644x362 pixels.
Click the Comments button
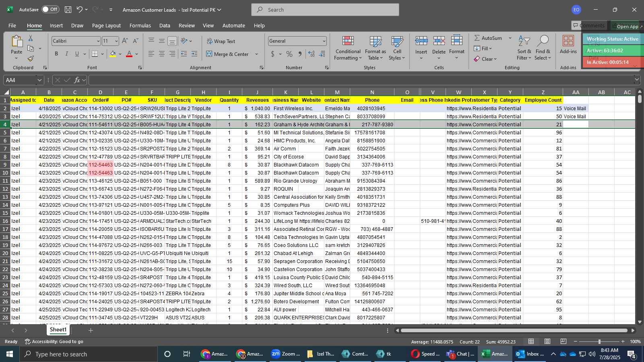coord(589,25)
